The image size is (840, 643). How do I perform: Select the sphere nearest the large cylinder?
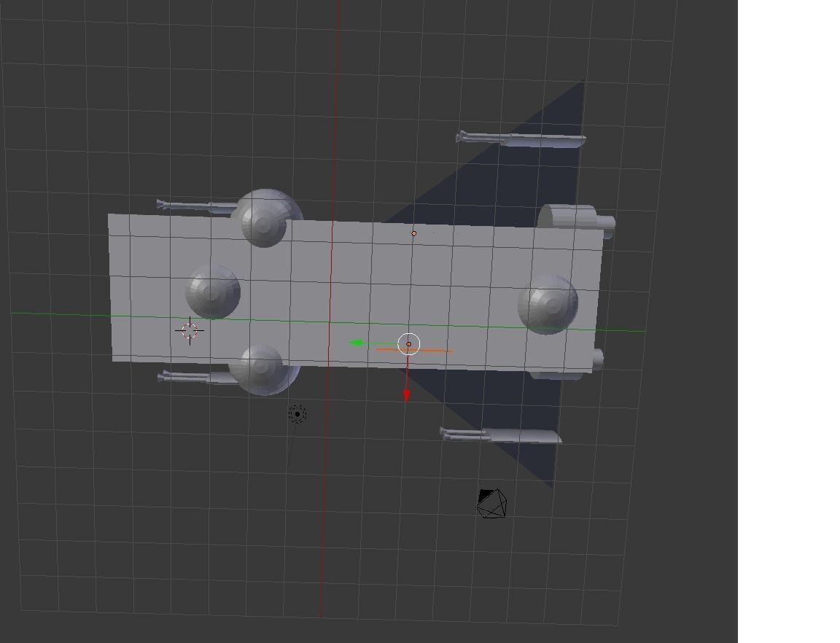click(x=548, y=304)
